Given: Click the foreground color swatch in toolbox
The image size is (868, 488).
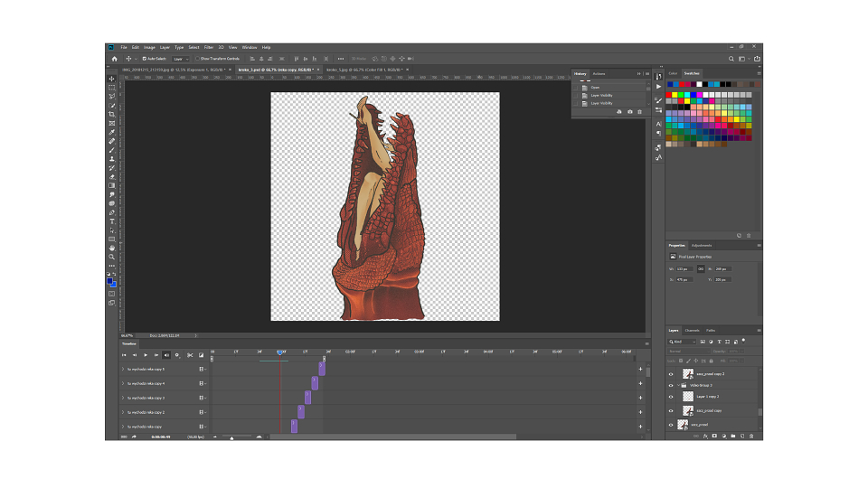Looking at the screenshot, I should pos(109,281).
